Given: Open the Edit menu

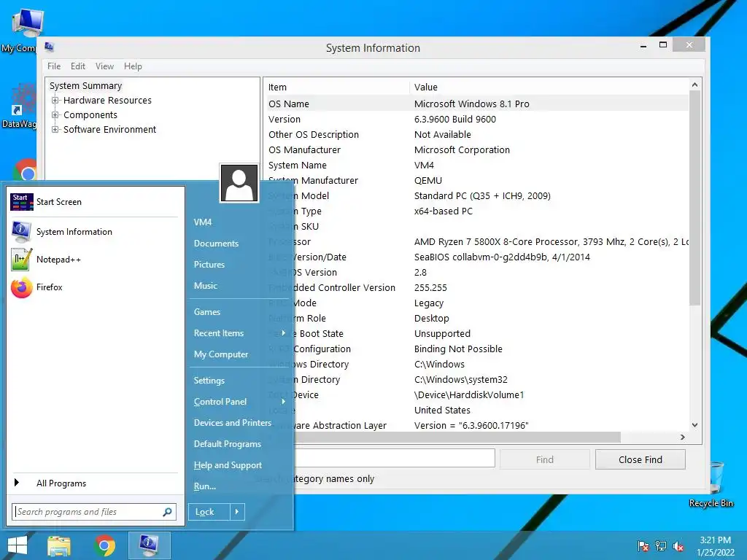Looking at the screenshot, I should click(78, 66).
